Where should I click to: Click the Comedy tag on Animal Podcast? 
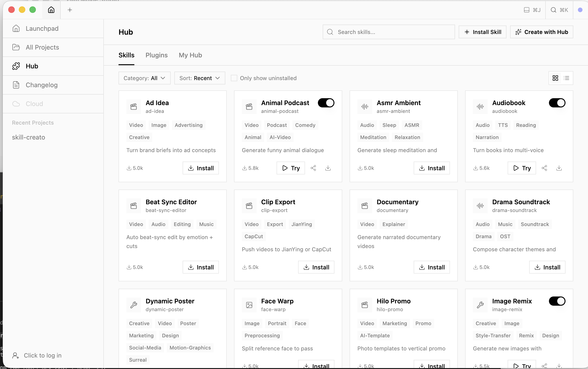click(305, 125)
